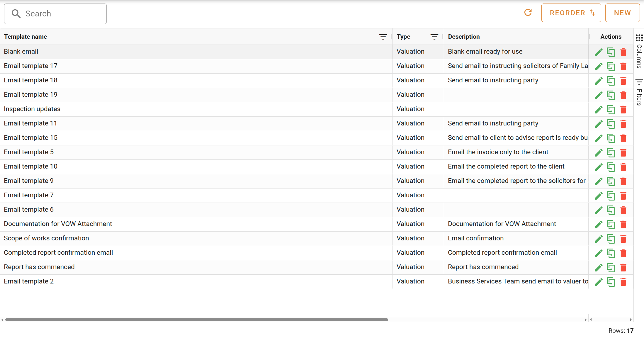The width and height of the screenshot is (644, 338).
Task: Click the refresh icon next to Reorder
Action: (528, 13)
